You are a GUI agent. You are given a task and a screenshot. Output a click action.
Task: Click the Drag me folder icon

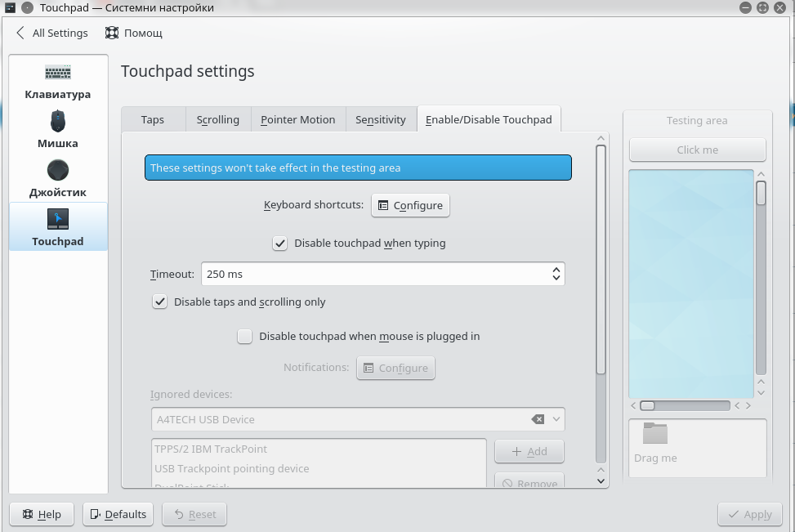654,434
